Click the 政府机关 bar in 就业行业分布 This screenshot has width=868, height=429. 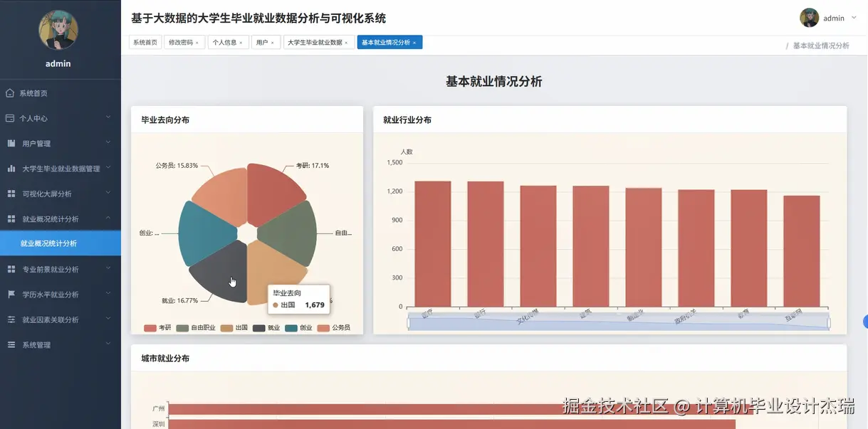click(x=696, y=248)
